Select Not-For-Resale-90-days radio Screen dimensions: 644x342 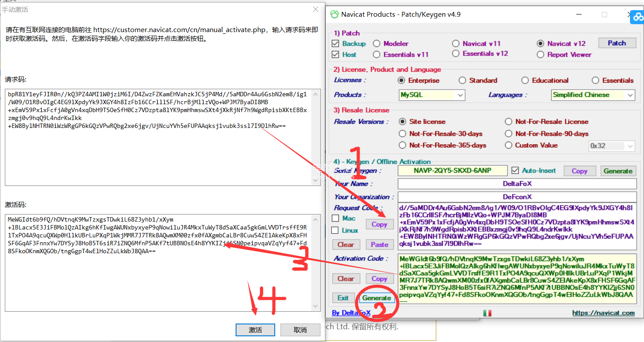click(509, 134)
